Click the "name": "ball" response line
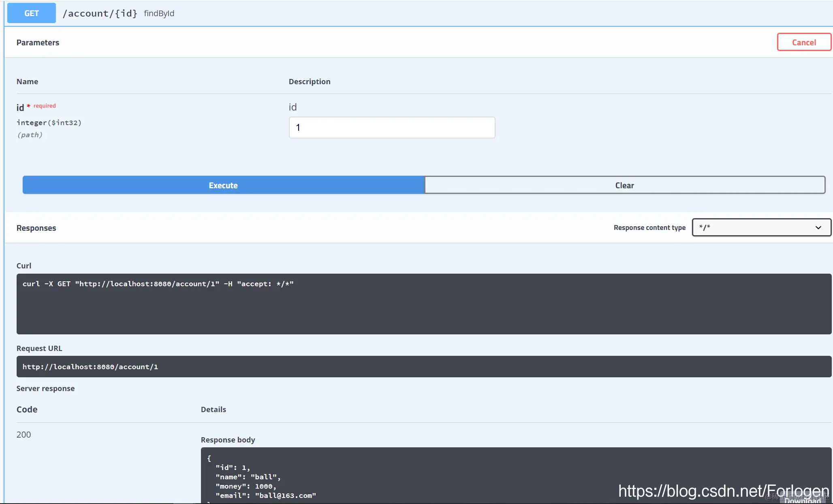 [x=248, y=477]
